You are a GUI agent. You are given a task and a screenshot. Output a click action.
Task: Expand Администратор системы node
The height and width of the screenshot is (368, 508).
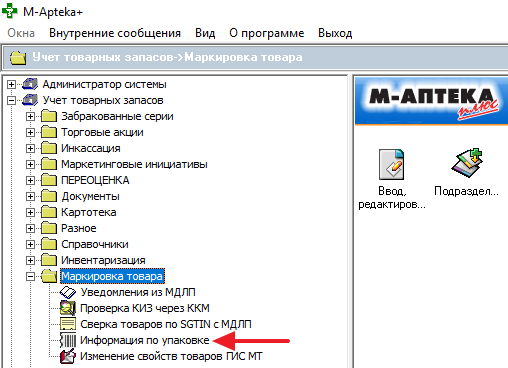[x=11, y=84]
